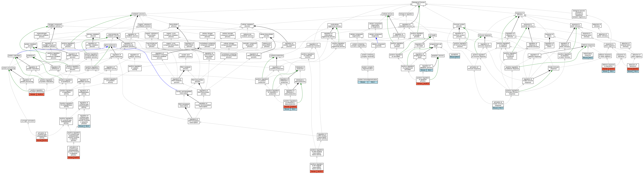
Task: Select the 'defense response to bacterium' node
Action: (x=609, y=68)
